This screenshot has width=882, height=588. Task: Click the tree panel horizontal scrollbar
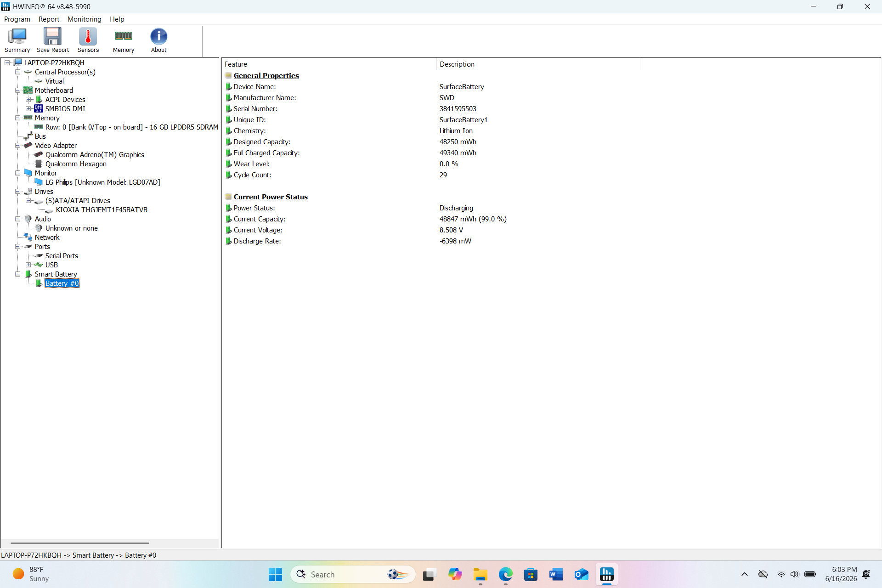pyautogui.click(x=79, y=543)
